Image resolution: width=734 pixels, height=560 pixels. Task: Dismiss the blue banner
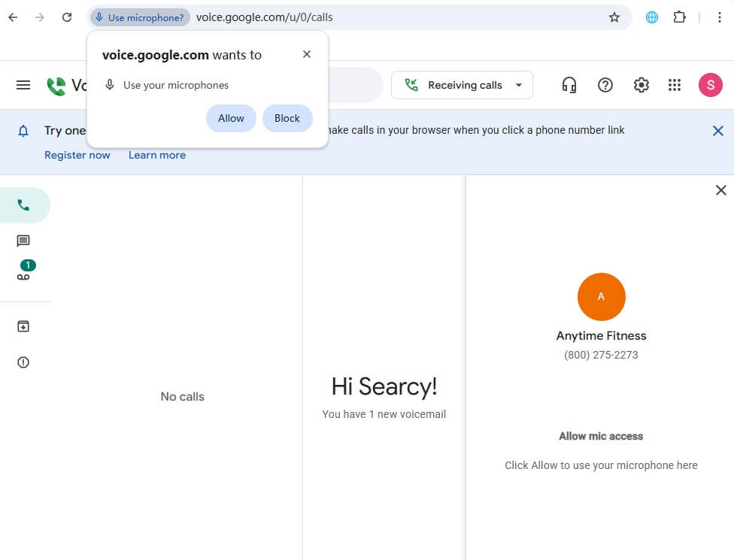click(x=717, y=131)
